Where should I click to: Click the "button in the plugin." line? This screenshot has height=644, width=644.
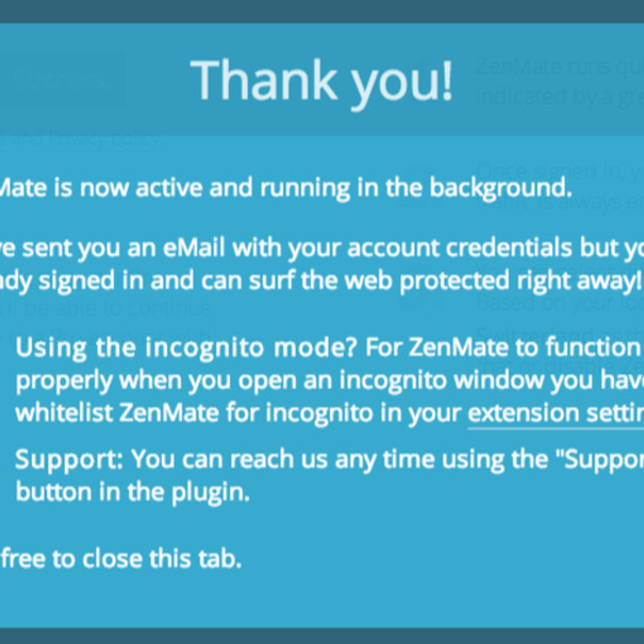pyautogui.click(x=133, y=492)
